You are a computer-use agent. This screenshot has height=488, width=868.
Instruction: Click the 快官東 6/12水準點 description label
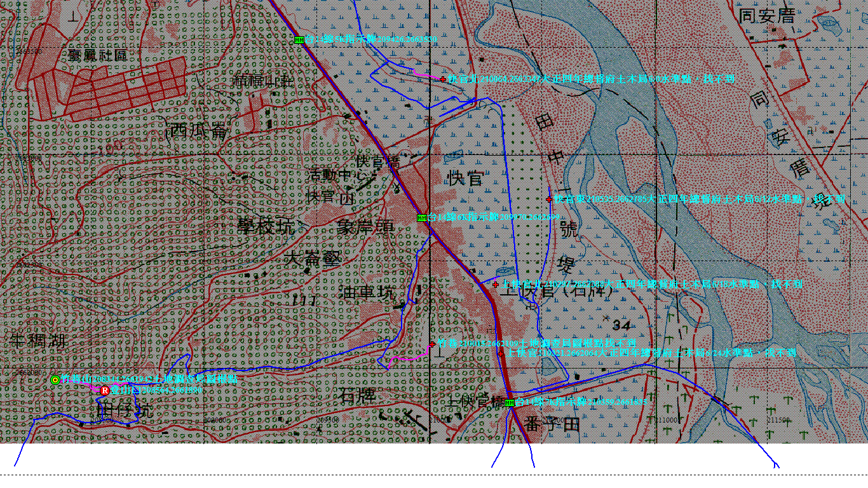click(699, 199)
